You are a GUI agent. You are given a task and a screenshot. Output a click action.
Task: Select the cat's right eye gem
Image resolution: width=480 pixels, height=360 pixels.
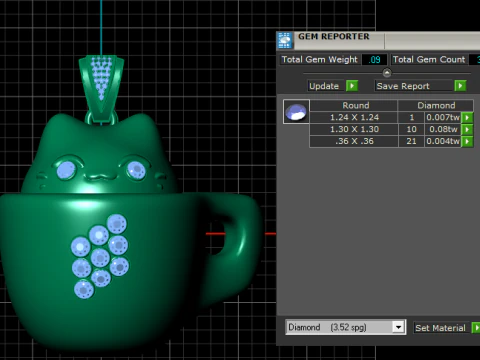click(x=136, y=170)
